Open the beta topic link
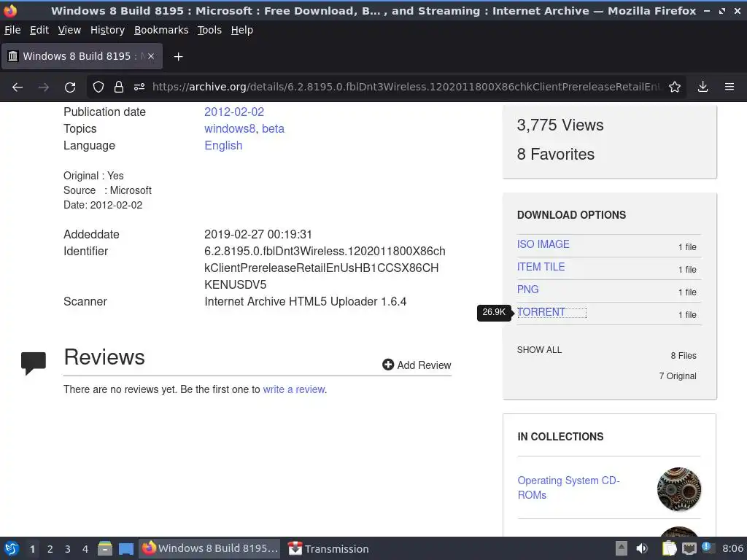 coord(273,128)
